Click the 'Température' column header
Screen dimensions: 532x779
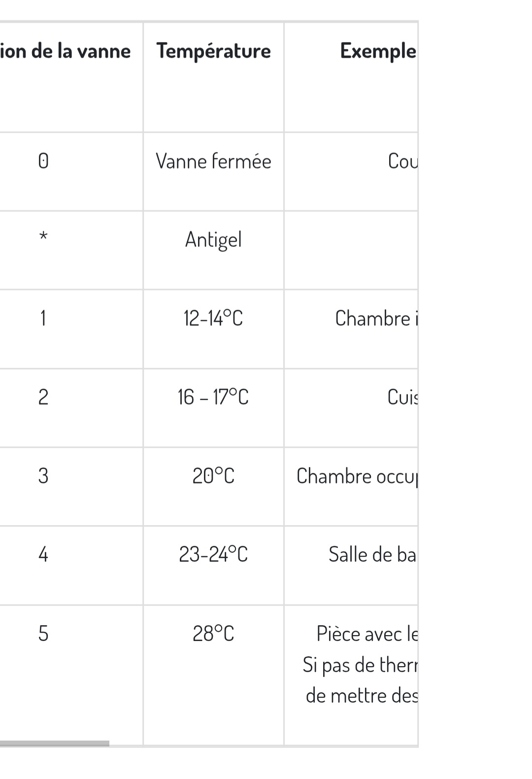click(213, 51)
